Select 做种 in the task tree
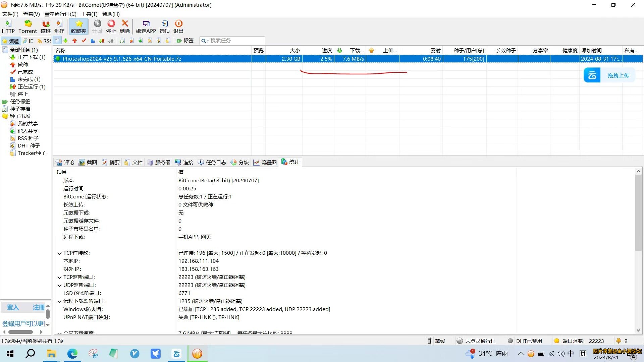The height and width of the screenshot is (362, 644). pos(22,64)
